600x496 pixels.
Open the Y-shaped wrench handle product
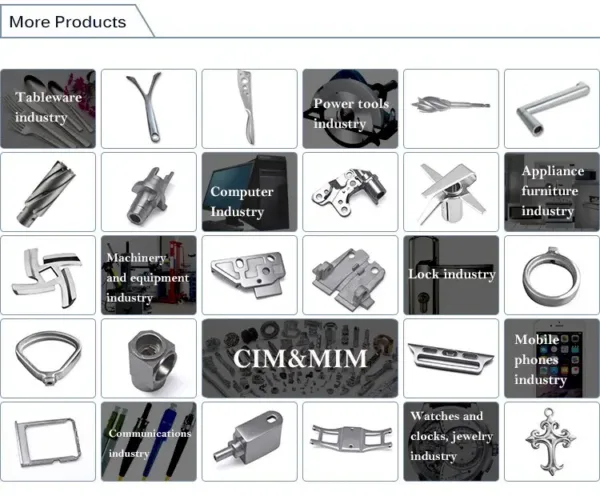pyautogui.click(x=148, y=109)
